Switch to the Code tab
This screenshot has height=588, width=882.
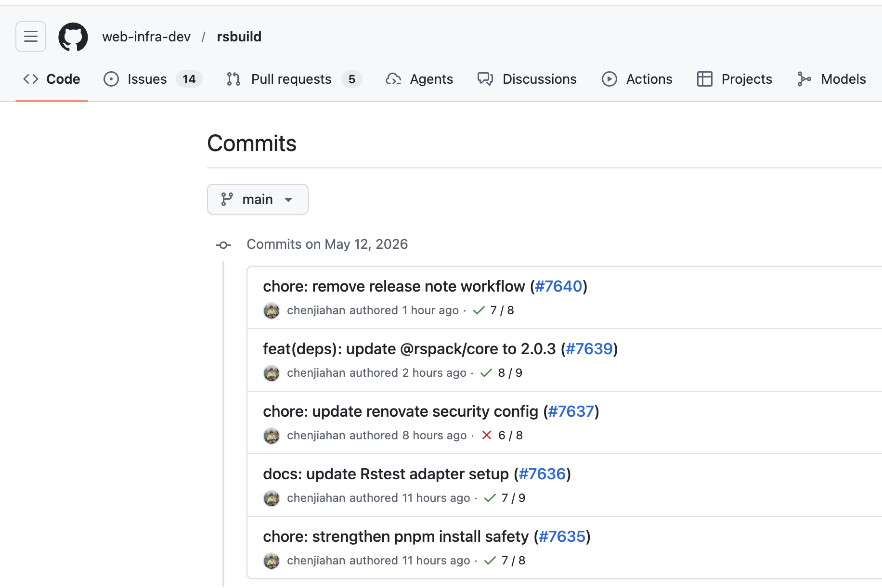click(52, 79)
